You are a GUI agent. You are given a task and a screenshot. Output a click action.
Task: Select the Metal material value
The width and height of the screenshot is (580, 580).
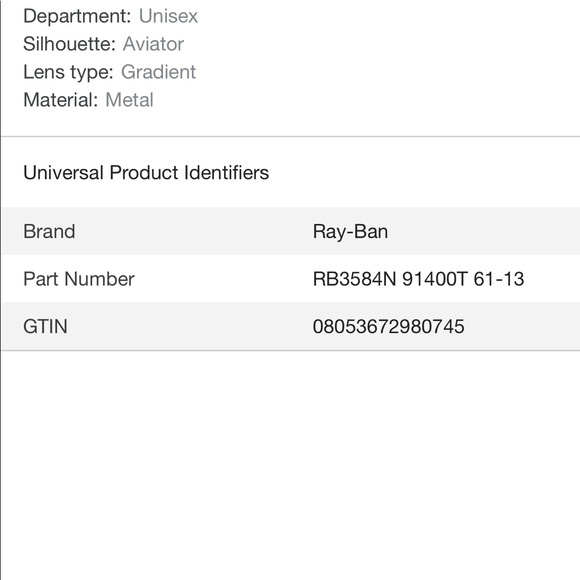pyautogui.click(x=129, y=100)
